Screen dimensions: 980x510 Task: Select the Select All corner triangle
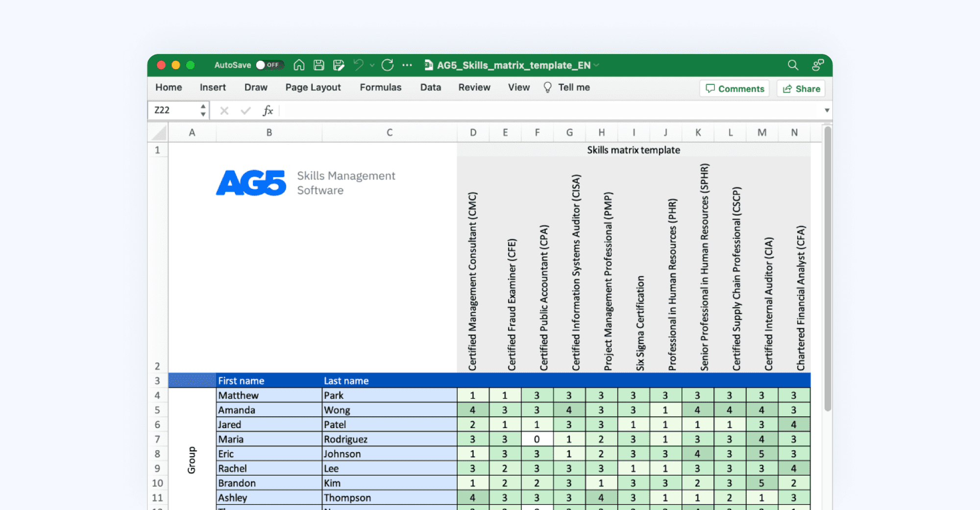pos(159,133)
